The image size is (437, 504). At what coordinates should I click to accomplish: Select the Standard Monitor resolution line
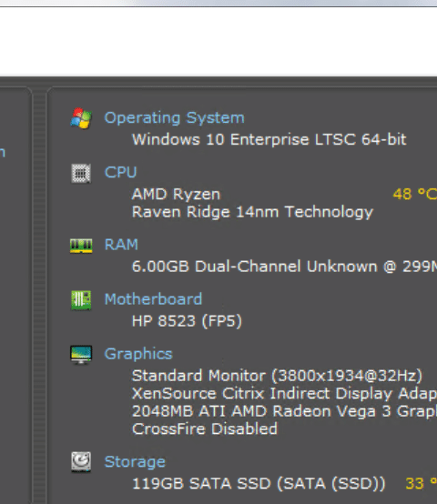tap(277, 376)
